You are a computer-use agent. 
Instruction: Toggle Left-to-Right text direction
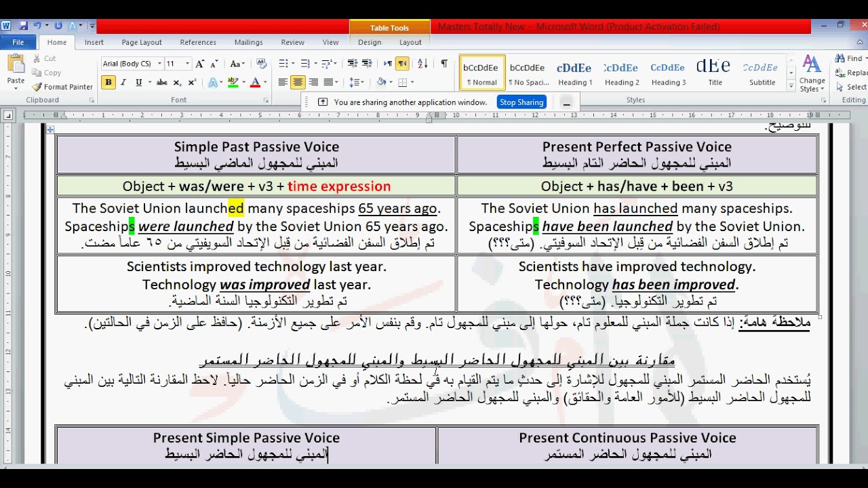(388, 64)
